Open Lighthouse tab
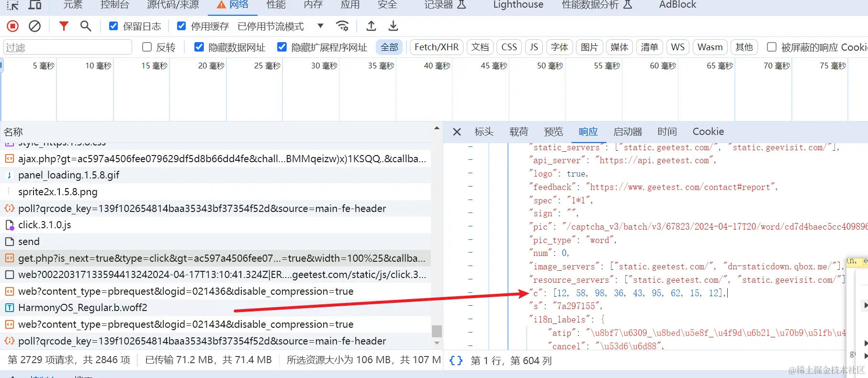 [518, 5]
